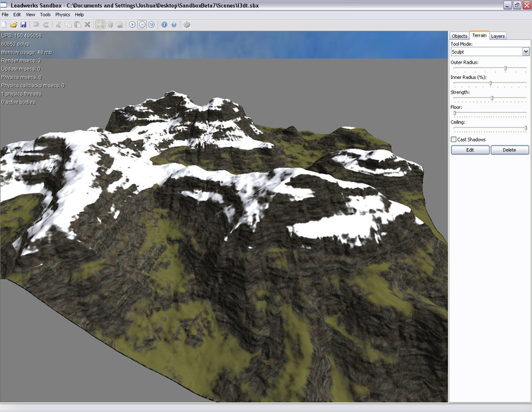Click the Delete X icon in toolbar

point(87,25)
